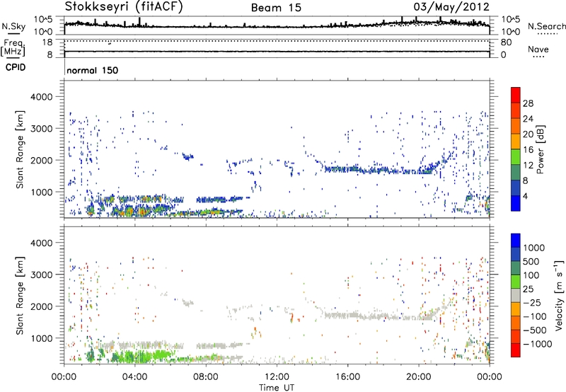Click the '80' Nave axis value
The height and width of the screenshot is (392, 566).
pyautogui.click(x=506, y=42)
